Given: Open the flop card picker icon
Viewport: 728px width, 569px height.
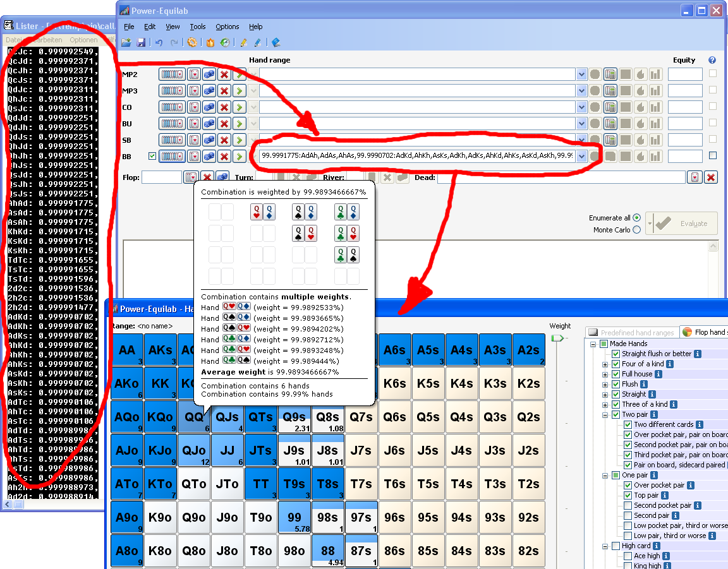Looking at the screenshot, I should click(191, 177).
